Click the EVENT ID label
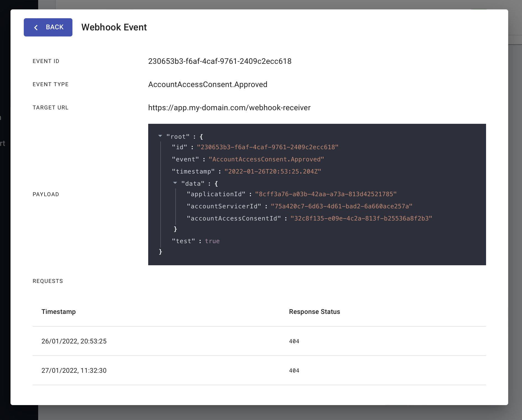Viewport: 522px width, 420px height. [46, 61]
